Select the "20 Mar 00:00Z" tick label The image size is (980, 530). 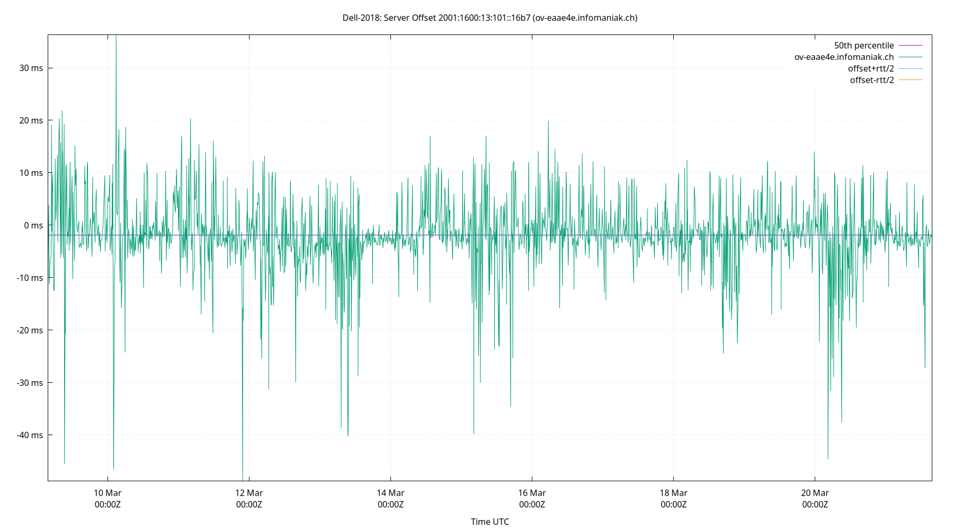point(815,498)
